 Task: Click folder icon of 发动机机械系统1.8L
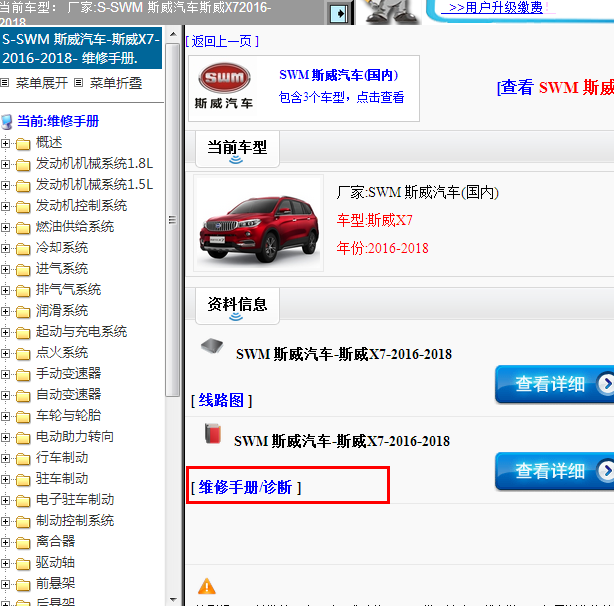tap(23, 165)
